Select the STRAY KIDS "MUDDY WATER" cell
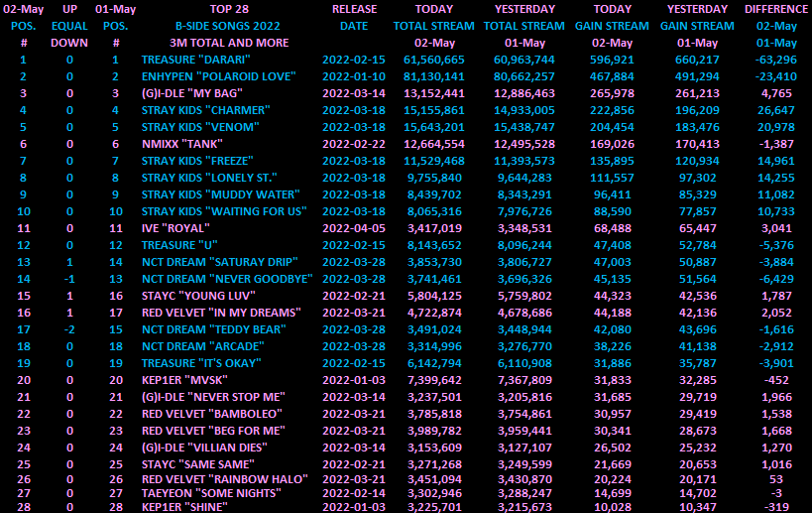Viewport: 812px width, 513px height. pos(221,194)
